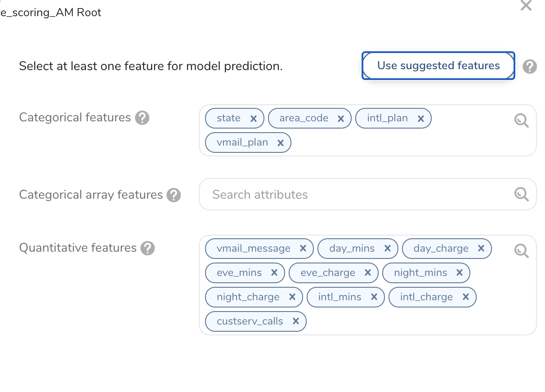Click search icon in Quantitative features box
The height and width of the screenshot is (392, 545).
pyautogui.click(x=521, y=251)
